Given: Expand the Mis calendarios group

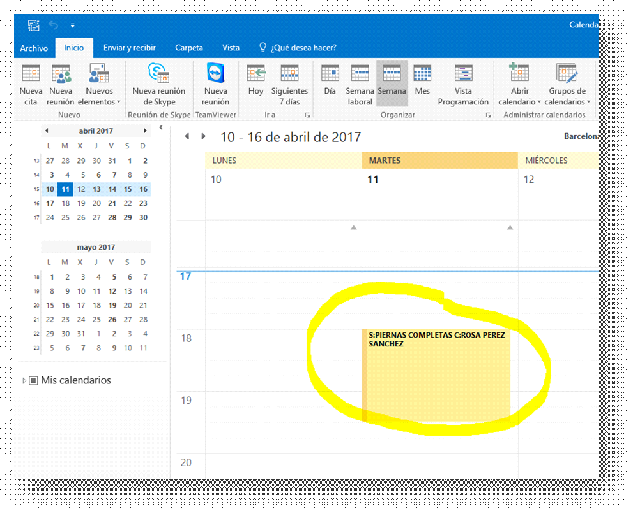Looking at the screenshot, I should click(23, 380).
